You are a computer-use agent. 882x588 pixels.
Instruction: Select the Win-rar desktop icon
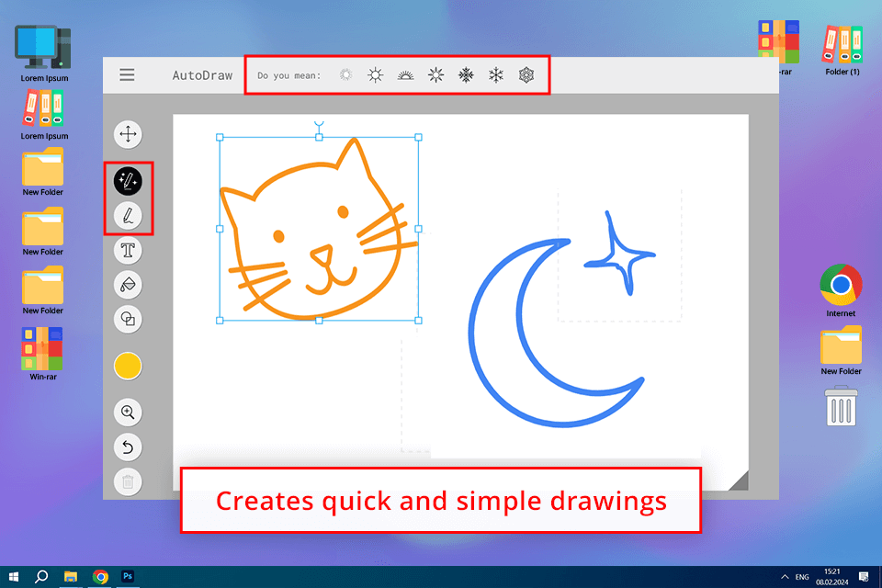pyautogui.click(x=43, y=354)
